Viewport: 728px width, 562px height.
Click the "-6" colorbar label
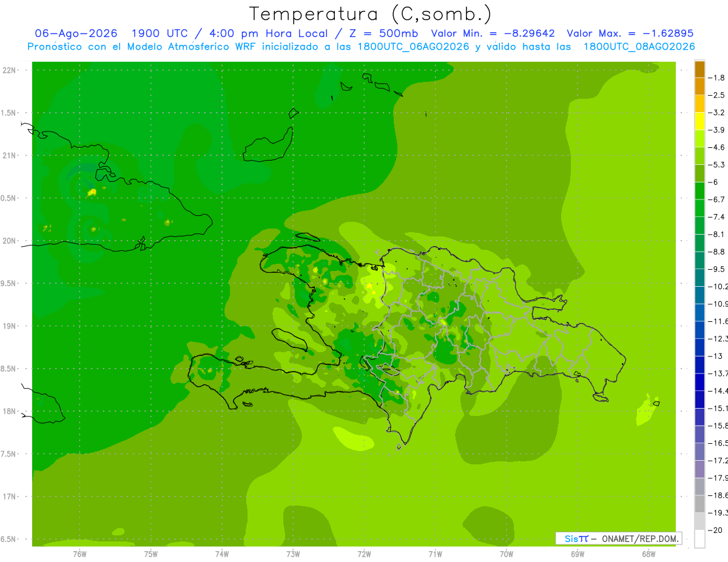[x=715, y=182]
